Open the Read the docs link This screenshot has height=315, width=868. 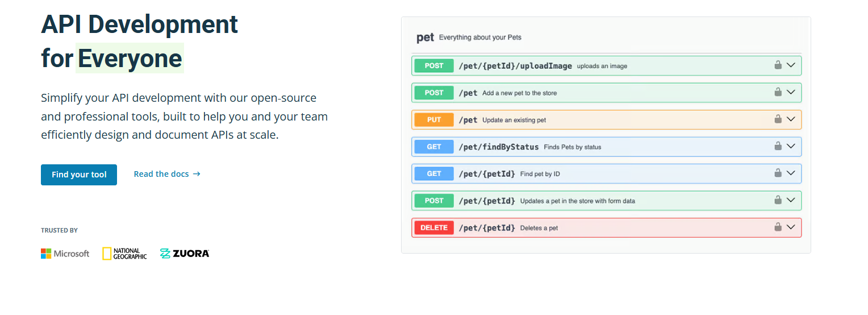167,174
